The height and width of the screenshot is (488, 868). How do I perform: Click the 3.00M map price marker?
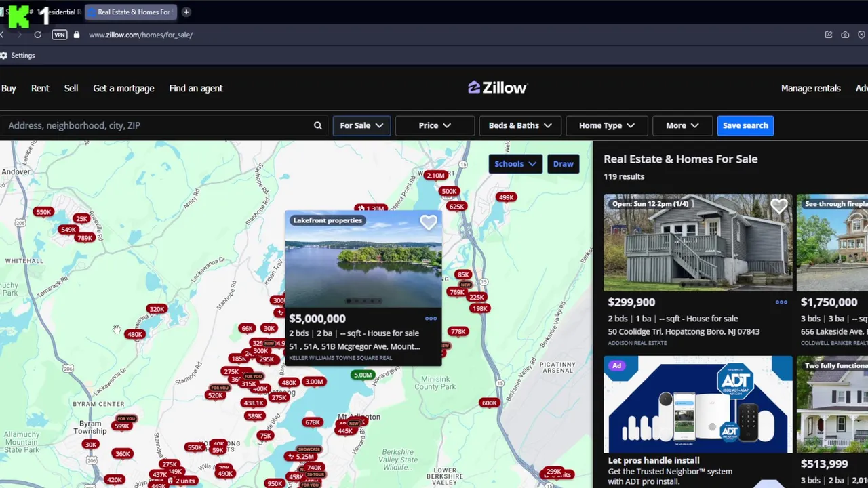[x=314, y=382]
